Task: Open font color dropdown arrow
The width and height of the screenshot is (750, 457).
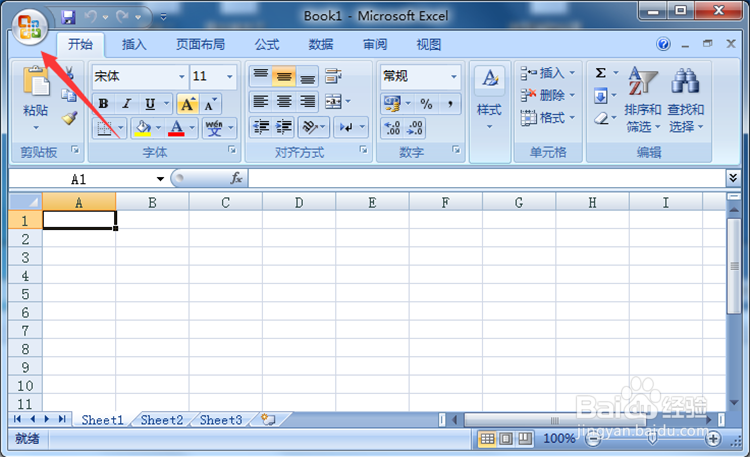Action: [192, 128]
